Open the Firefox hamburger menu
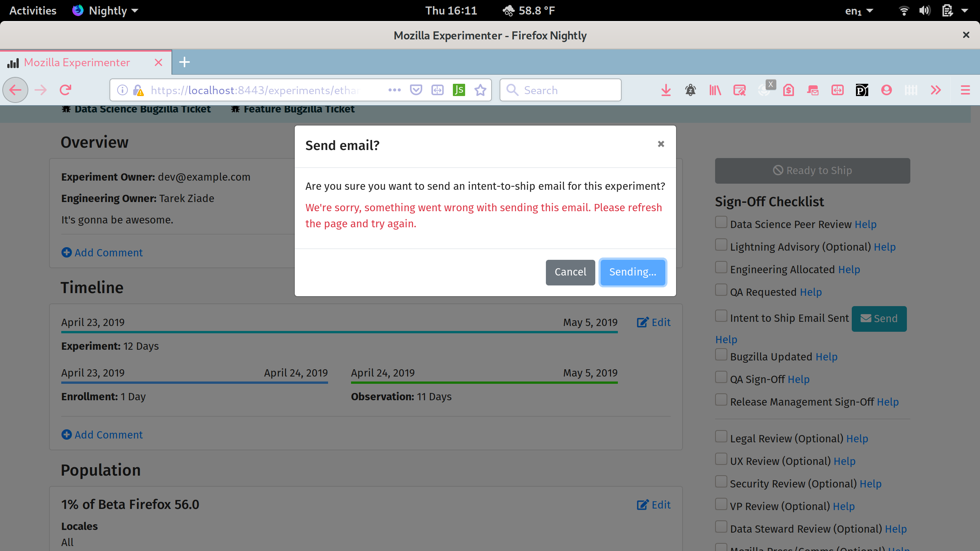Viewport: 980px width, 551px height. coord(965,90)
